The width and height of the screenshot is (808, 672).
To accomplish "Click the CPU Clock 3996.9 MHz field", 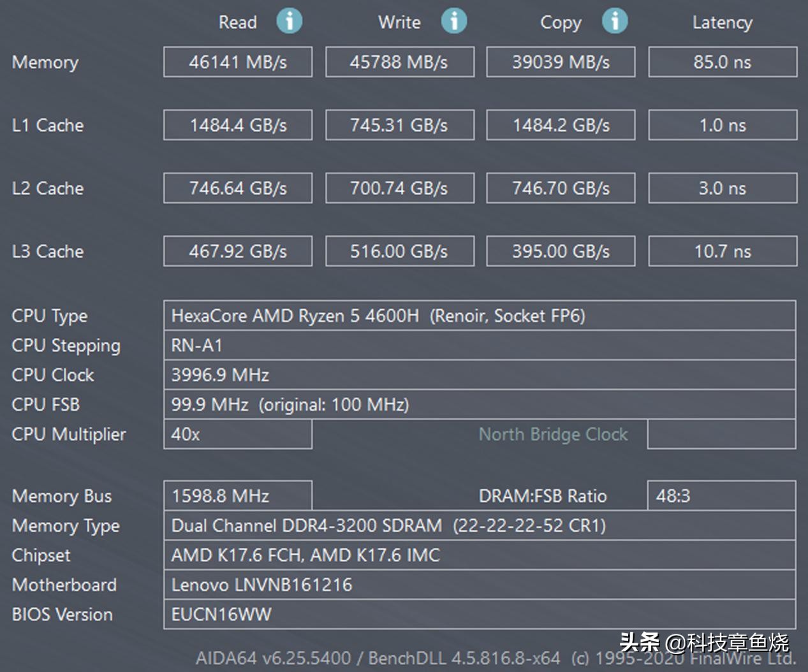I will (479, 375).
